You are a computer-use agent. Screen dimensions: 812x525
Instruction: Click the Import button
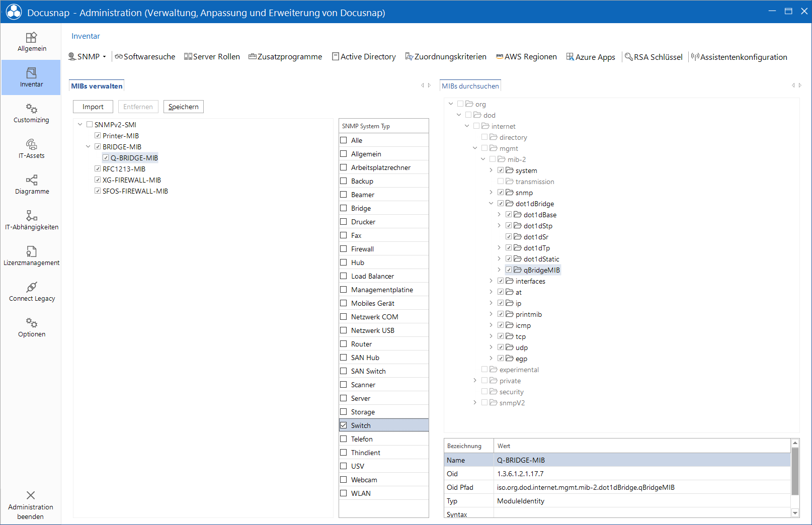(93, 107)
